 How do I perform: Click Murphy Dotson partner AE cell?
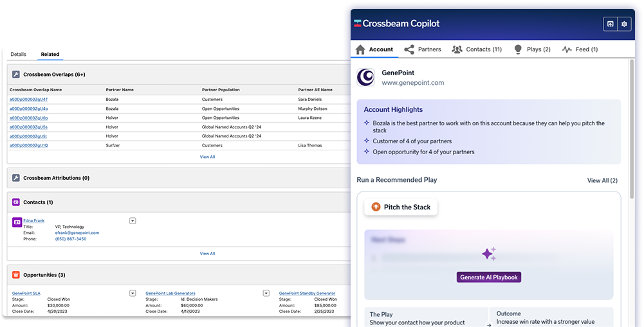pos(313,109)
